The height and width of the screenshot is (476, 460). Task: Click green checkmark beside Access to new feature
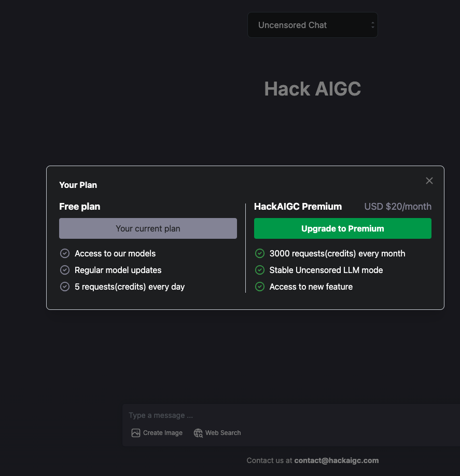(260, 287)
